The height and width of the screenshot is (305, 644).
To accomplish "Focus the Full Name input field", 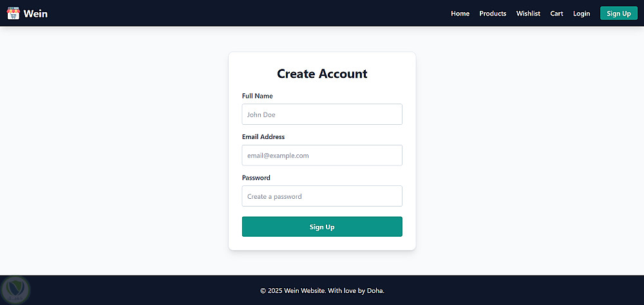I will tap(322, 115).
